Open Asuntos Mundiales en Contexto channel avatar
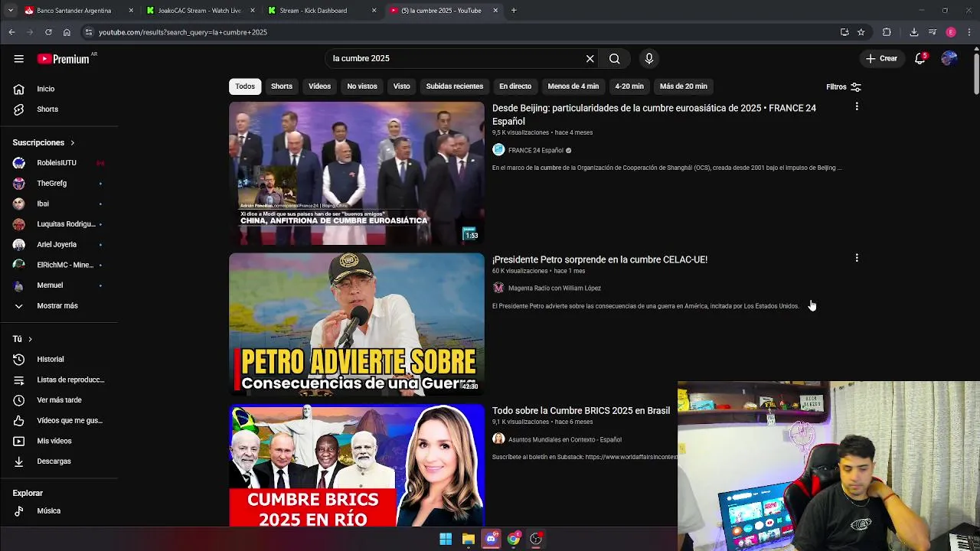 pyautogui.click(x=498, y=439)
